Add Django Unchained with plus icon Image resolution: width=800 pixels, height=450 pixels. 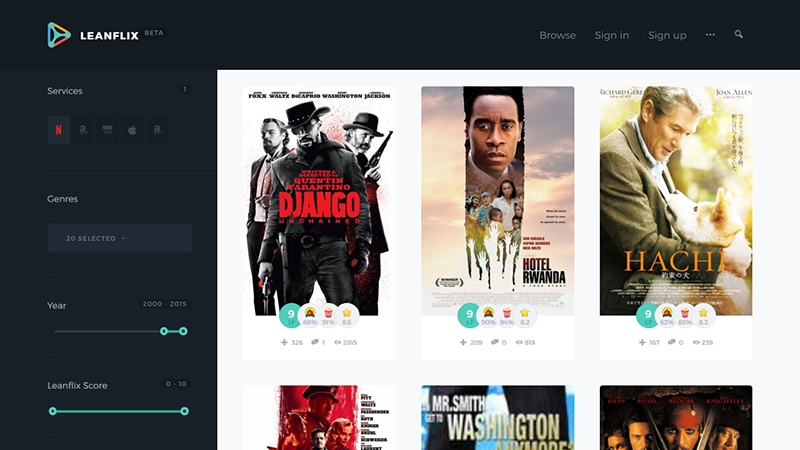(284, 342)
